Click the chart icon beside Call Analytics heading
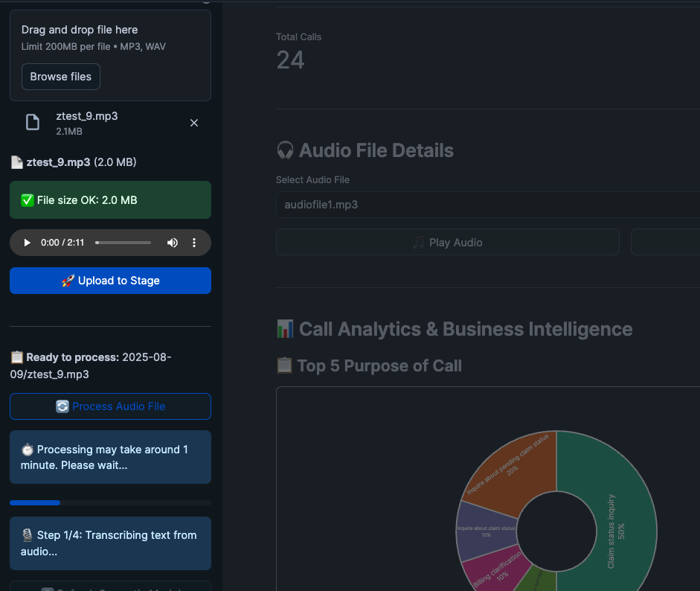This screenshot has width=700, height=591. coord(286,328)
